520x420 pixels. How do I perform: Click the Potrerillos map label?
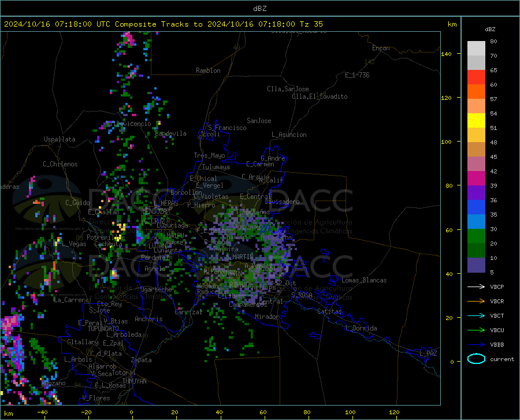[106, 237]
